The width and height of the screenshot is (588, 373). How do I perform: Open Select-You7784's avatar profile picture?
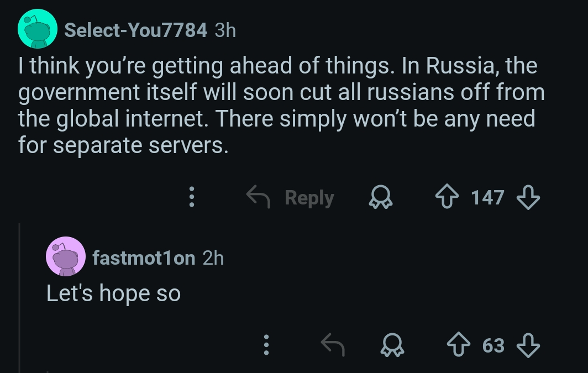[38, 29]
